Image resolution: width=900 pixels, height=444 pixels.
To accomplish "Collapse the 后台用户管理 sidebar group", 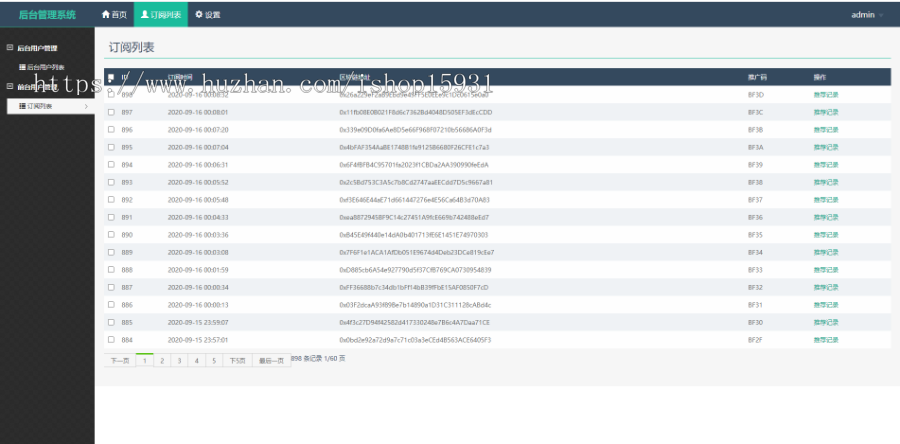I will pos(10,48).
